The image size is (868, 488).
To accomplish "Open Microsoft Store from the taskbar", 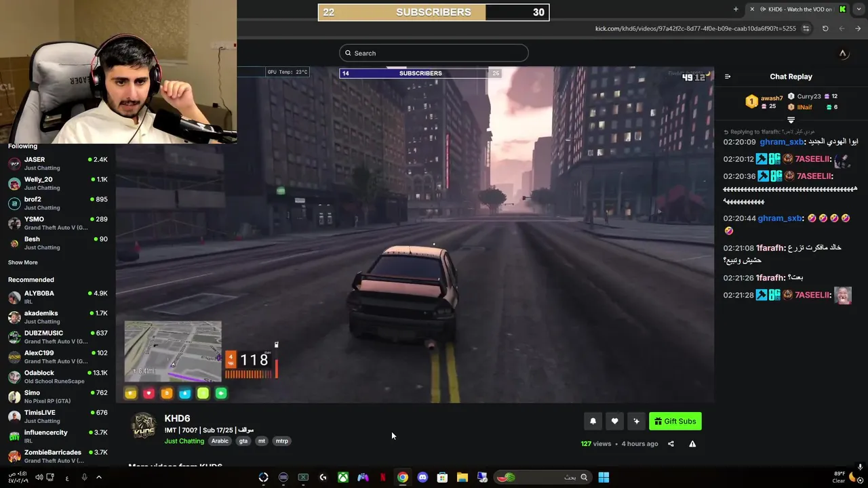I will click(442, 477).
